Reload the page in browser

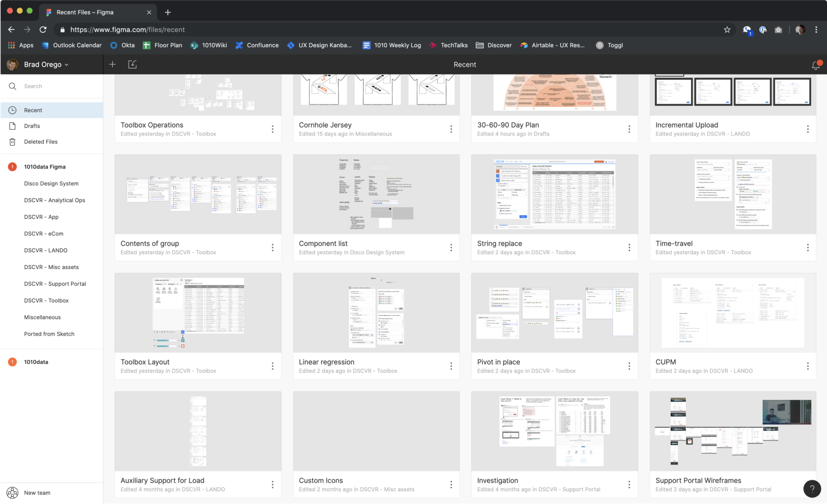pyautogui.click(x=43, y=30)
